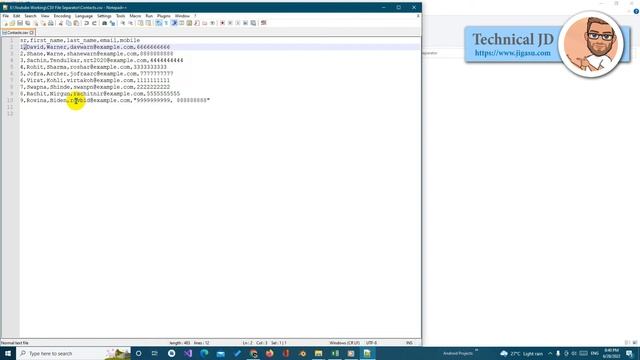Open Find with the binoculars icon
Image resolution: width=640 pixels, height=360 pixels.
point(104,23)
